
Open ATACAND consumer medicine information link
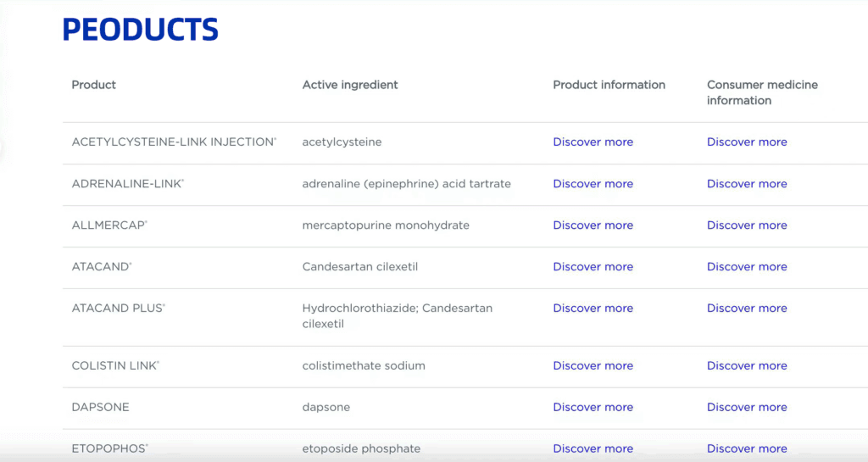747,267
